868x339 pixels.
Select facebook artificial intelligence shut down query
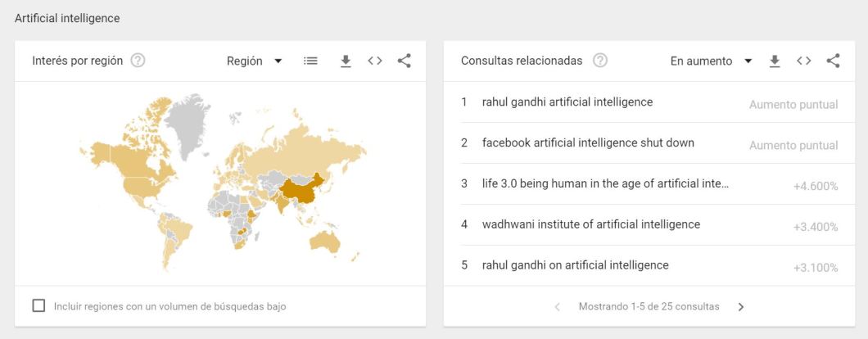point(588,143)
